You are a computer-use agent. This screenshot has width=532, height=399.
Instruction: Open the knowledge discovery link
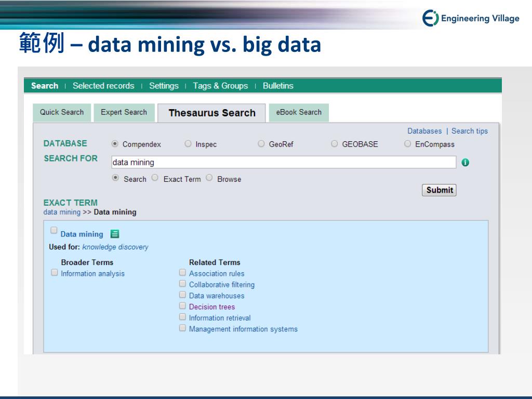click(x=115, y=247)
